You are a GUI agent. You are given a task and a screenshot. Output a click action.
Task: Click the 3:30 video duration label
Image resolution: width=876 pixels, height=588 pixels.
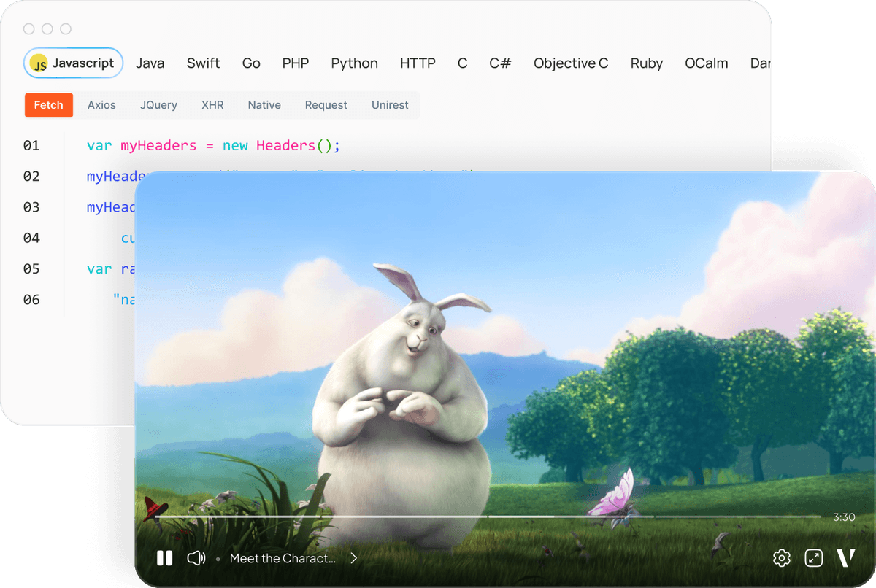(844, 517)
